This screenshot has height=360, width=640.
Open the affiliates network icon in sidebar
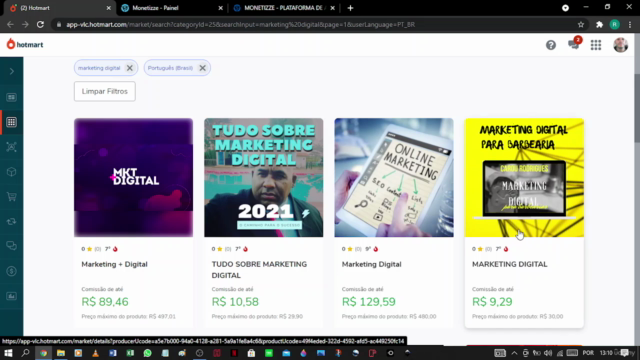11,147
